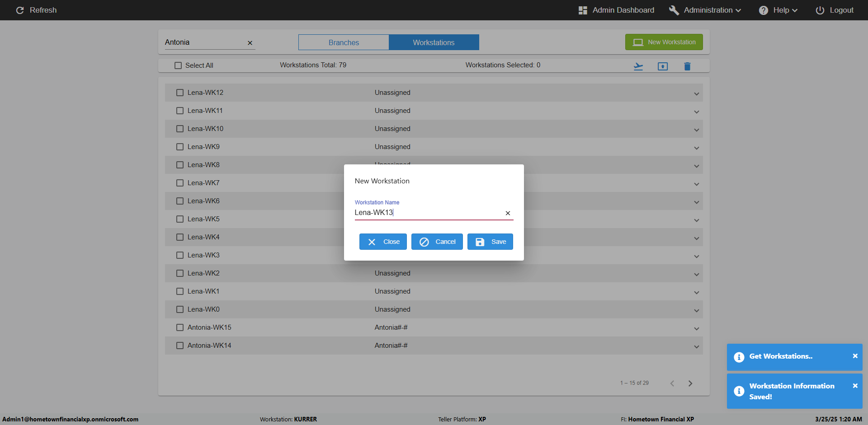The width and height of the screenshot is (868, 425).
Task: Check the Lena-WK11 checkbox
Action: [180, 111]
